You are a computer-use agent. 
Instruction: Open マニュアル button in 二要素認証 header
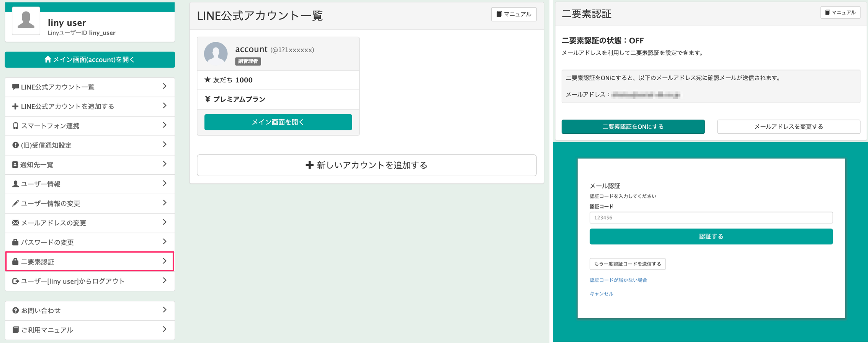(x=840, y=12)
